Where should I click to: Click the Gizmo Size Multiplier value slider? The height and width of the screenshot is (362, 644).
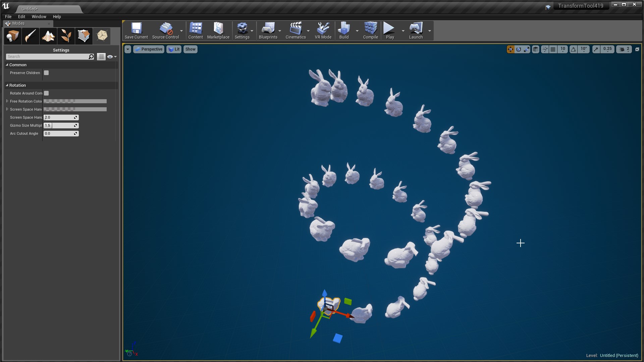point(61,125)
